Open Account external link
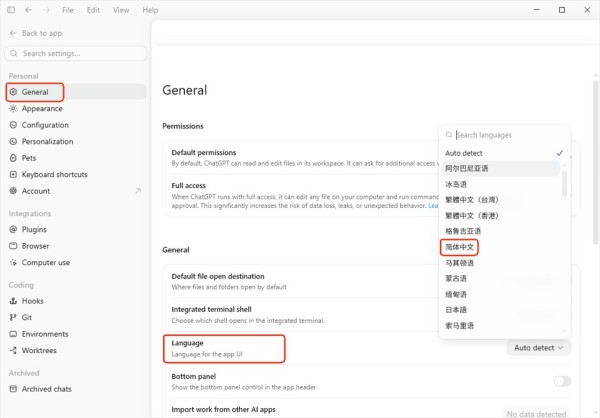This screenshot has height=418, width=600. click(138, 191)
